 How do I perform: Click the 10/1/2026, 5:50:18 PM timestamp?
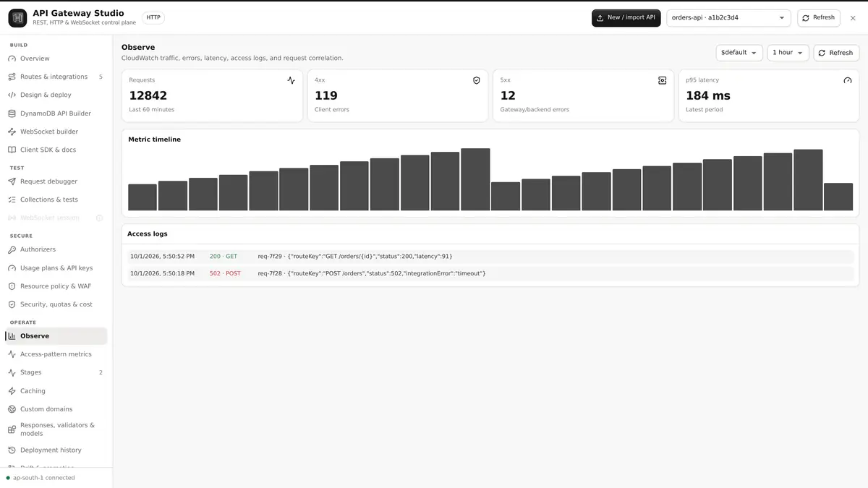[162, 273]
